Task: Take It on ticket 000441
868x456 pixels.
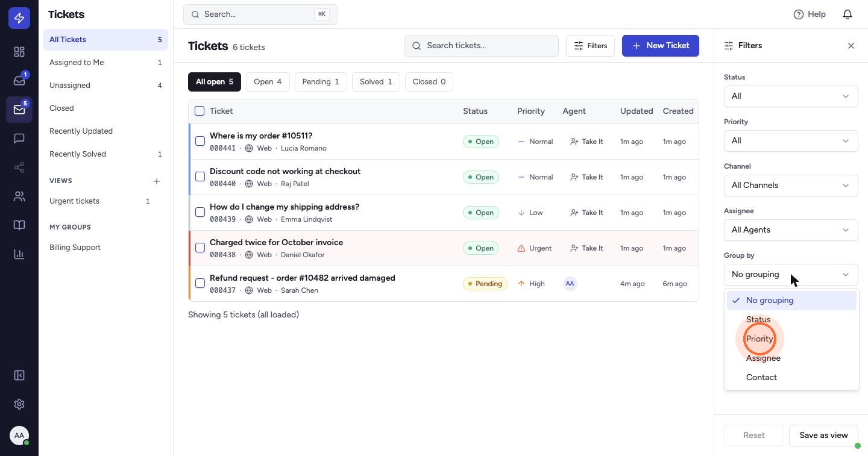Action: point(587,142)
